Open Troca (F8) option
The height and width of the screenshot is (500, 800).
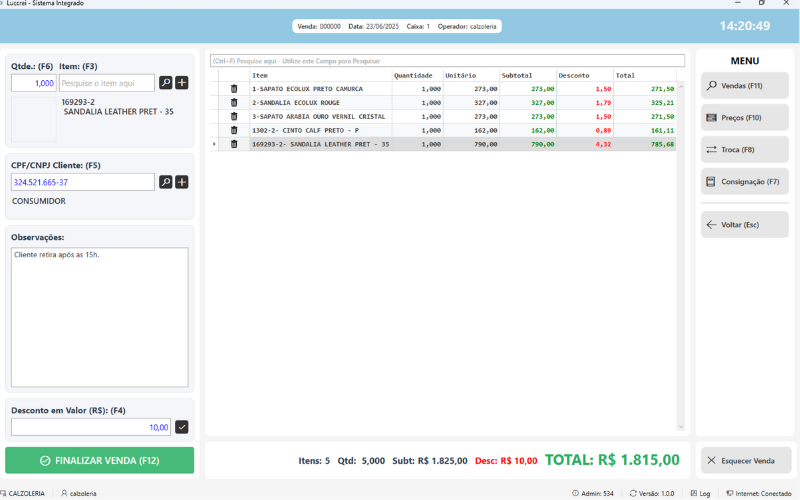(x=744, y=149)
